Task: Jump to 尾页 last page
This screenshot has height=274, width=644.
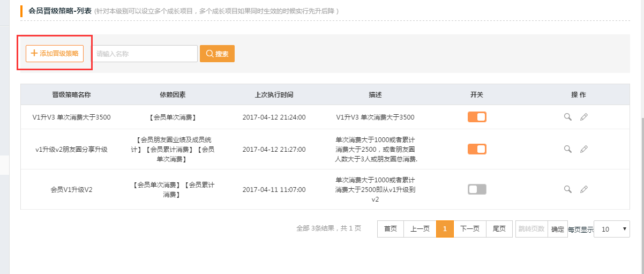Action: click(x=499, y=229)
